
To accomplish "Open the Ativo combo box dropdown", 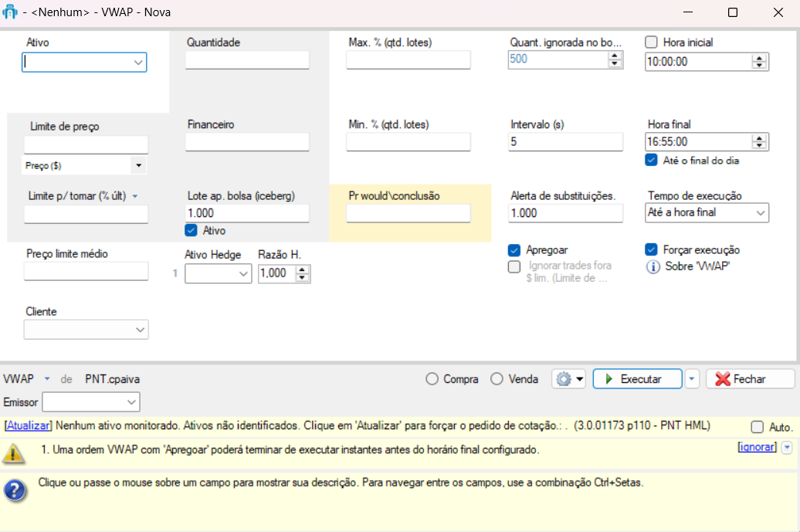I will (x=138, y=63).
